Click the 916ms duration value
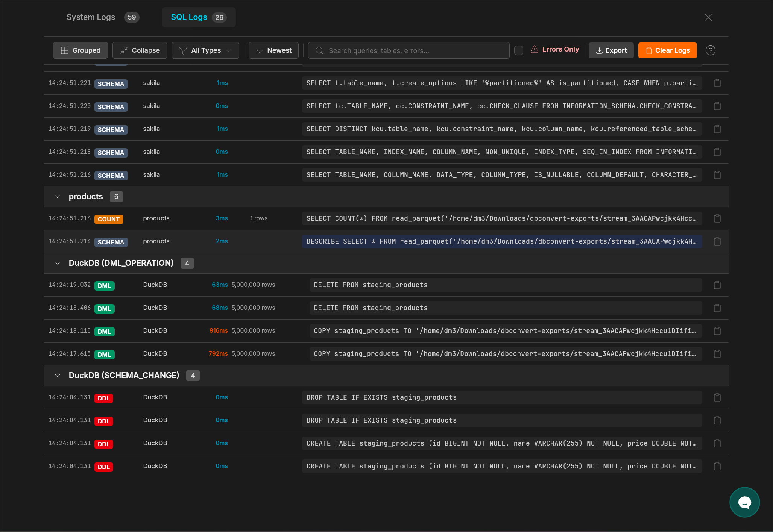773x532 pixels. click(x=219, y=330)
